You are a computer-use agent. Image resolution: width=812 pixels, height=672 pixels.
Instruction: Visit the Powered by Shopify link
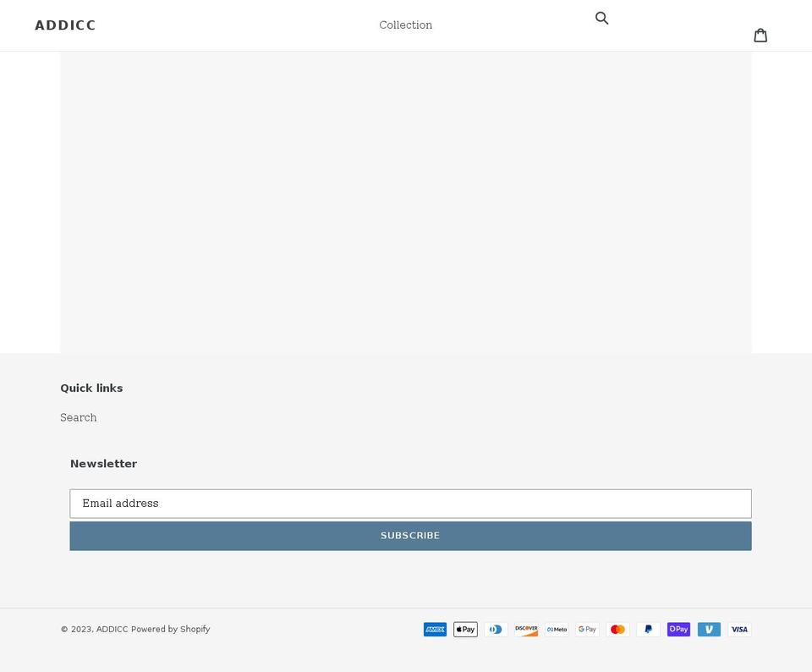(x=170, y=629)
